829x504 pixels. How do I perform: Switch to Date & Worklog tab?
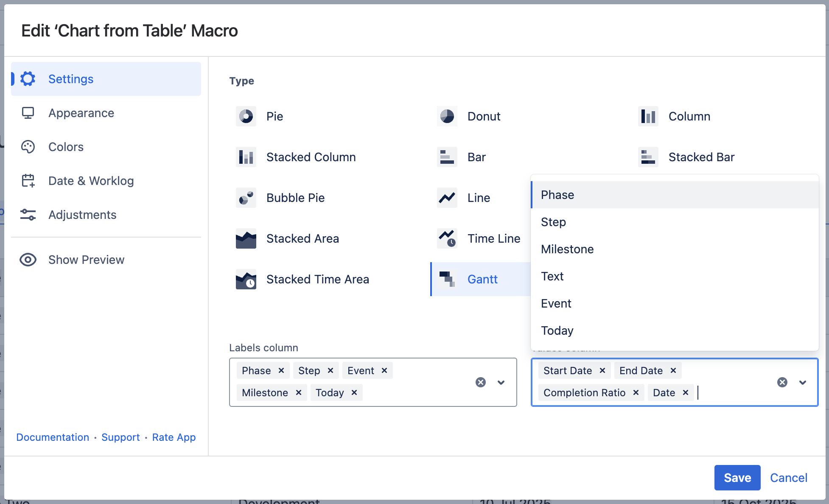(x=91, y=181)
